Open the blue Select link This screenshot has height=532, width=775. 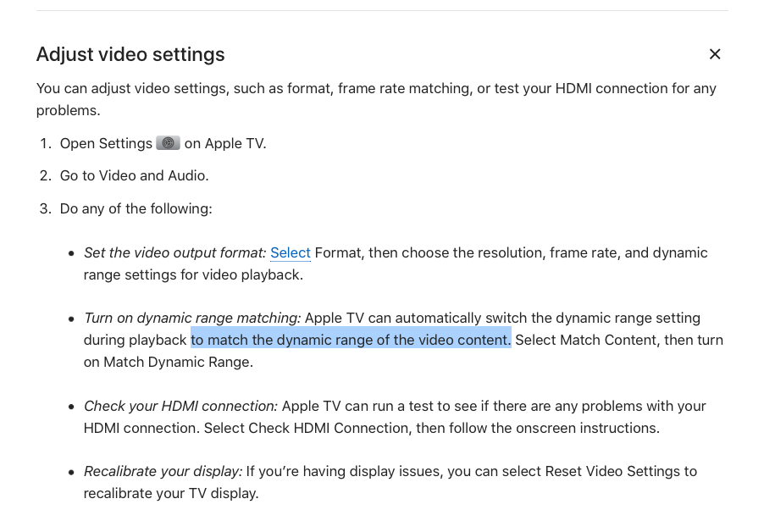coord(290,252)
